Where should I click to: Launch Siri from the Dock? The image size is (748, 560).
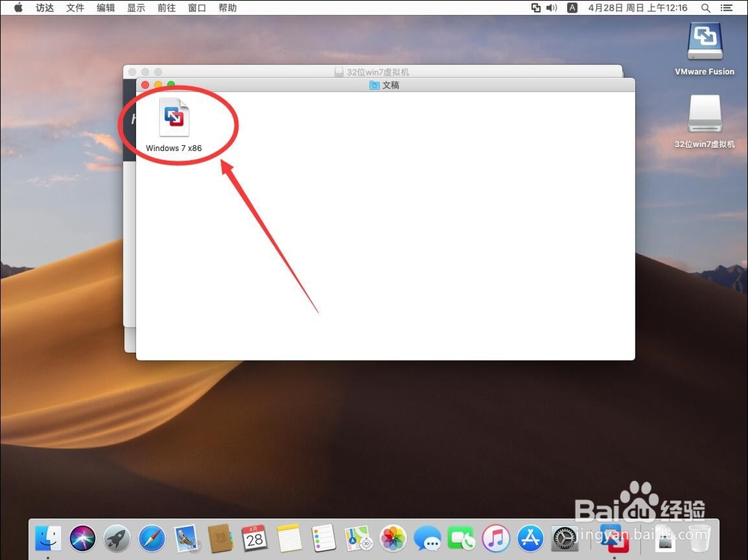(x=82, y=538)
